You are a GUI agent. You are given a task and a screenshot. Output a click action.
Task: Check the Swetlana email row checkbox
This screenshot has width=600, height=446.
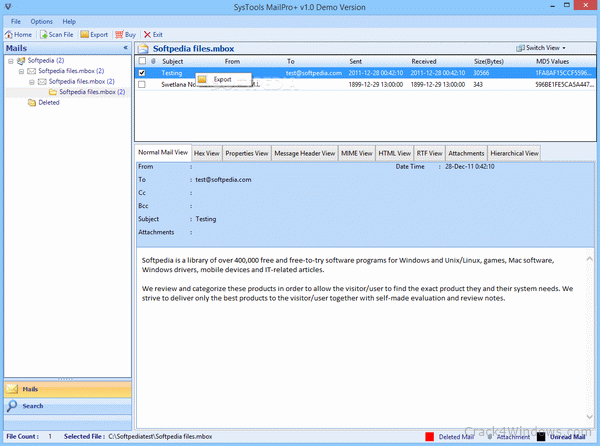pos(142,85)
